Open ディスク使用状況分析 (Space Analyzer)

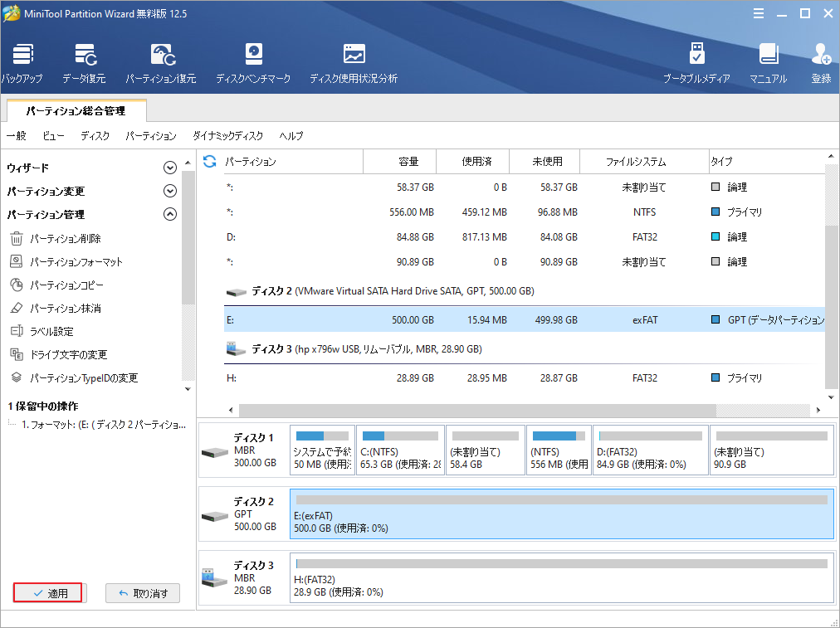click(x=354, y=64)
